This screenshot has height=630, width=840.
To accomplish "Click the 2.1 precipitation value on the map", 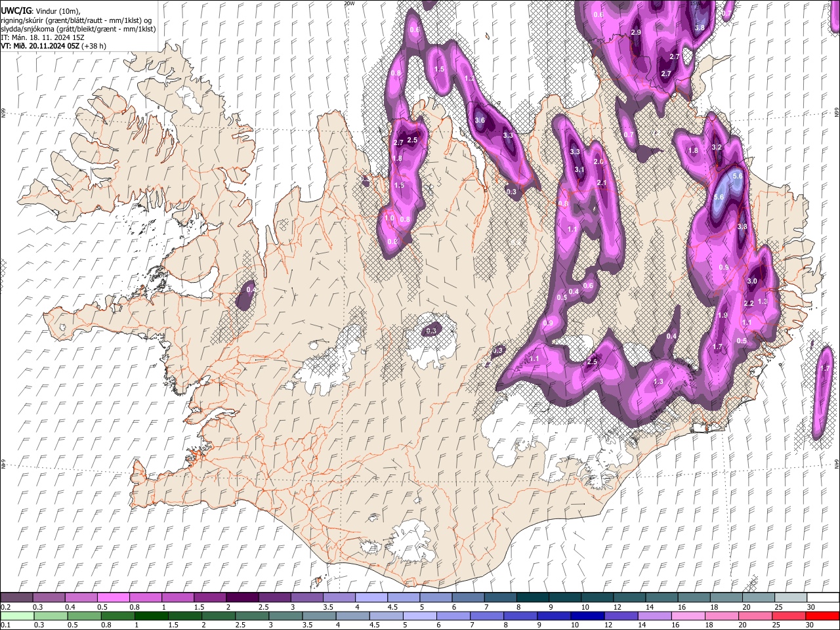I will click(602, 183).
